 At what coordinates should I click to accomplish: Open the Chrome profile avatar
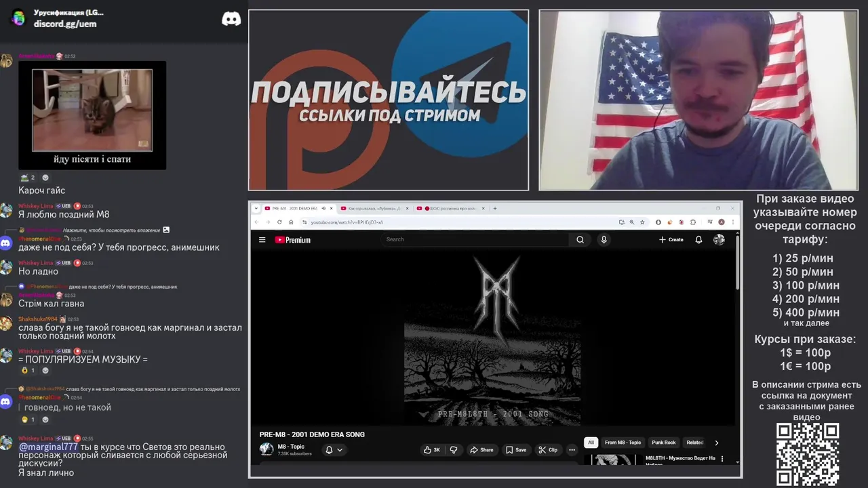(x=722, y=222)
